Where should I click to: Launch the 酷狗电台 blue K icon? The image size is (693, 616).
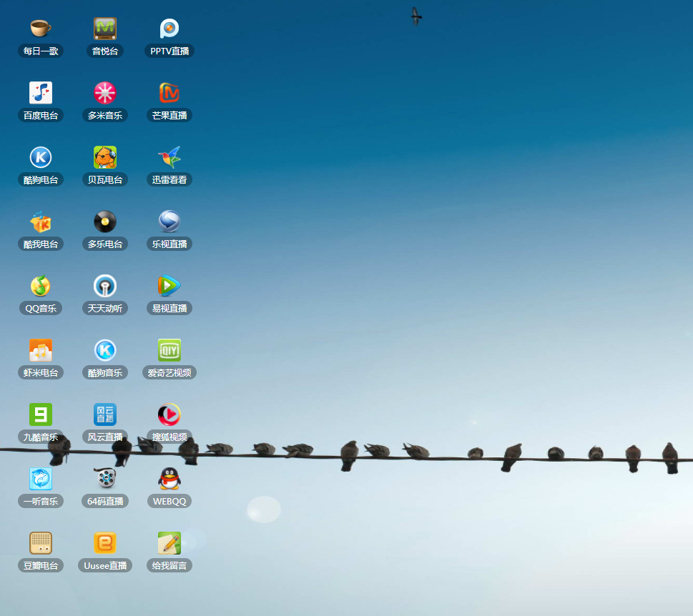(x=41, y=157)
